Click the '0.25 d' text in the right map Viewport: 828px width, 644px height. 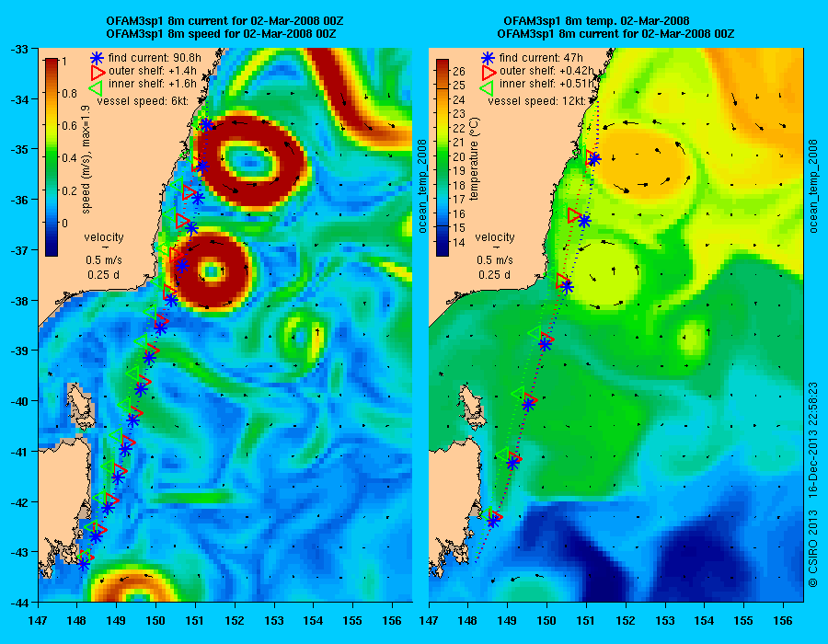(x=494, y=275)
